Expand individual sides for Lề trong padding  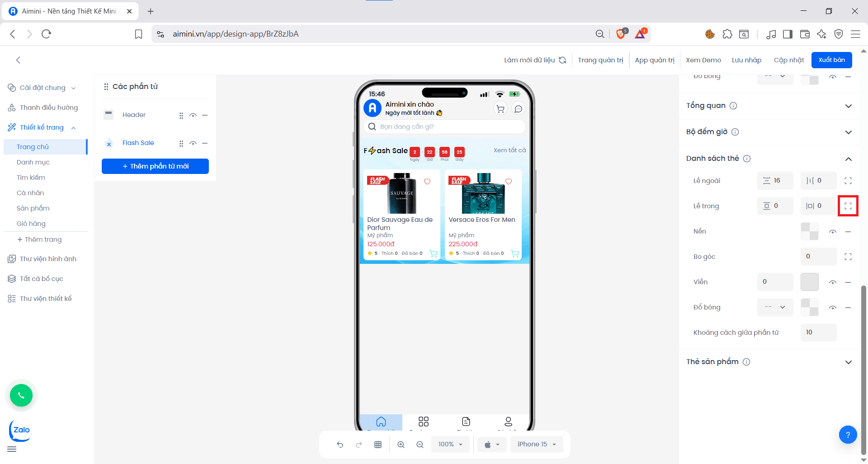[848, 206]
